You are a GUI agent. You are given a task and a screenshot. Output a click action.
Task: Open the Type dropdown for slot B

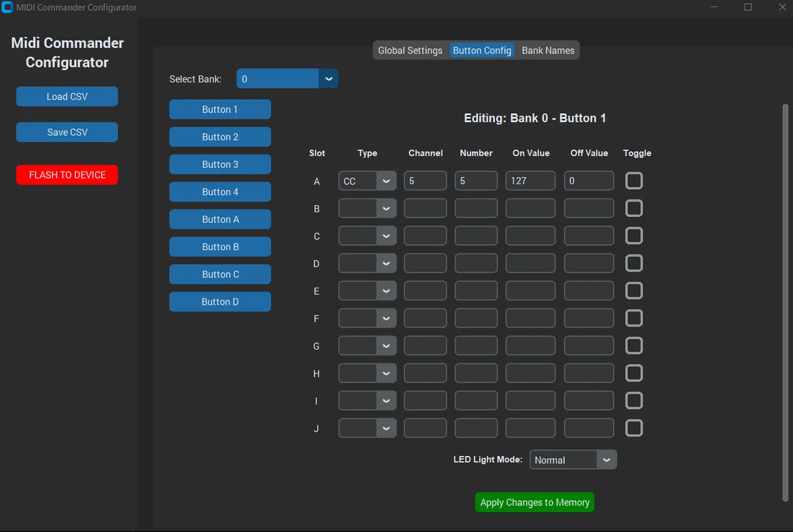click(x=367, y=208)
